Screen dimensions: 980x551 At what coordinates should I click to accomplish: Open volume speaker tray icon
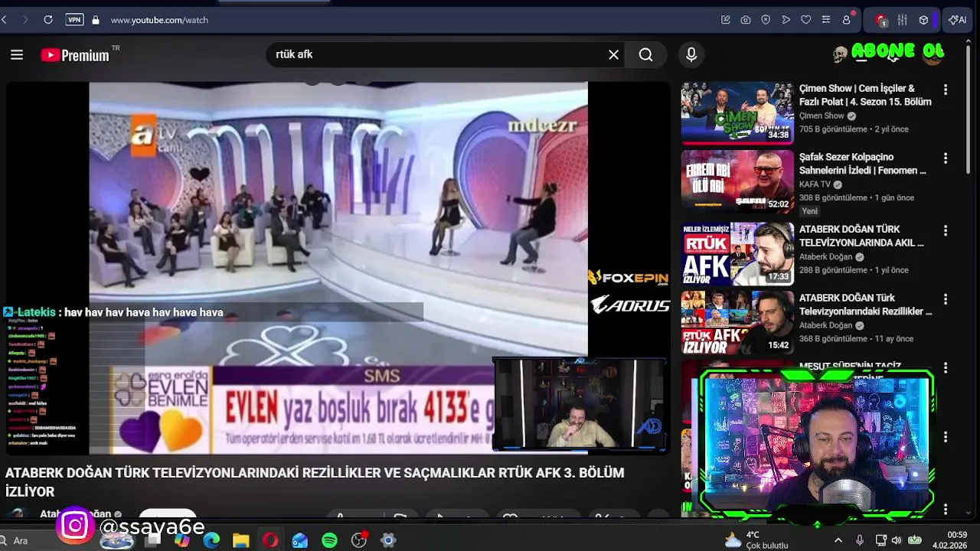pos(897,540)
